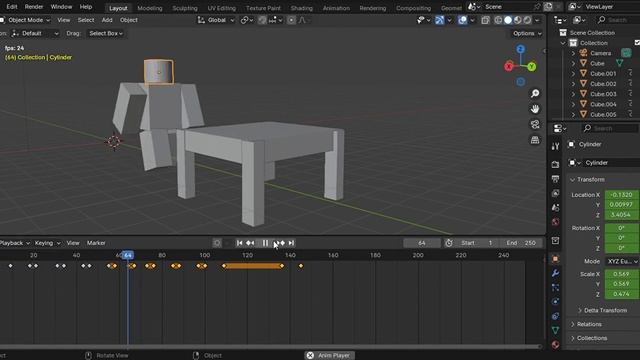The height and width of the screenshot is (360, 640).
Task: Open the View Layer properties tab
Action: [x=555, y=193]
